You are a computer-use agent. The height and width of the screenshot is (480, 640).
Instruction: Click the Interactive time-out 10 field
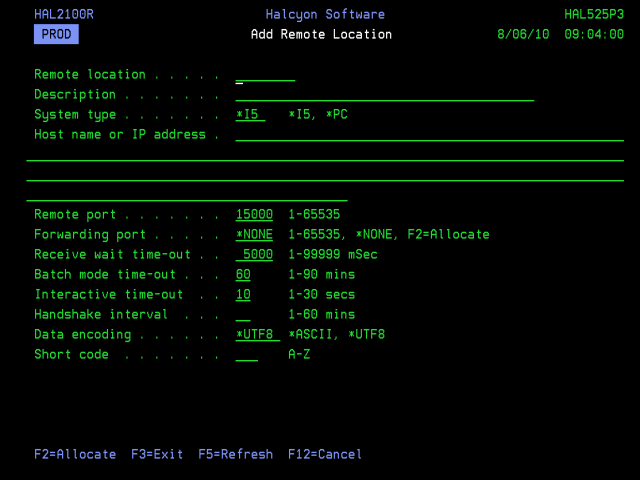pyautogui.click(x=243, y=295)
